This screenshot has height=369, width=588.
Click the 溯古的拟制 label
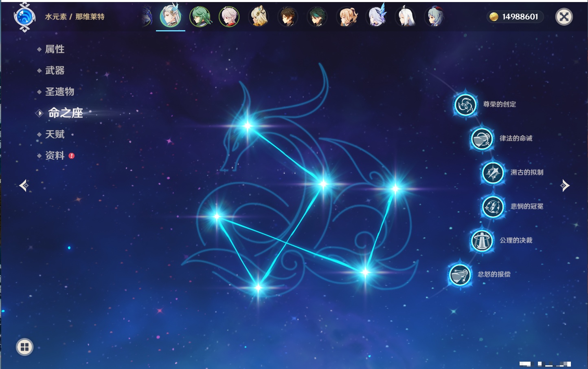(x=527, y=172)
